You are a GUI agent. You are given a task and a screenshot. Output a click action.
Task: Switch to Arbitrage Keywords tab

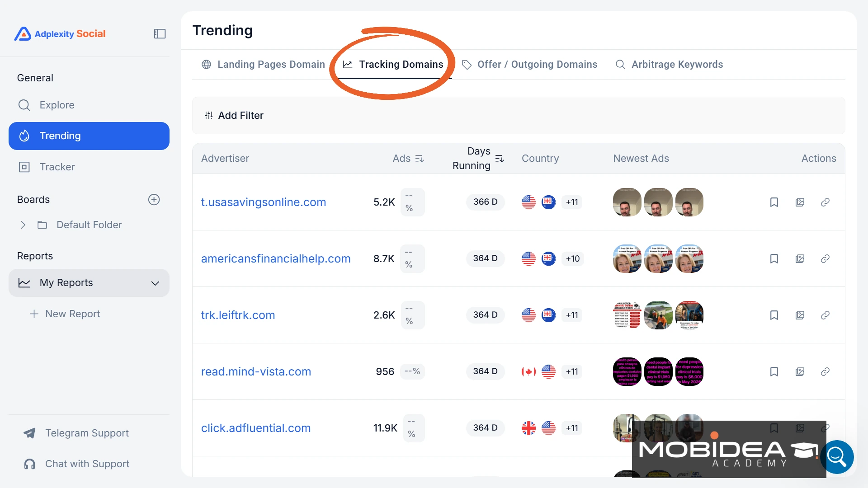669,64
